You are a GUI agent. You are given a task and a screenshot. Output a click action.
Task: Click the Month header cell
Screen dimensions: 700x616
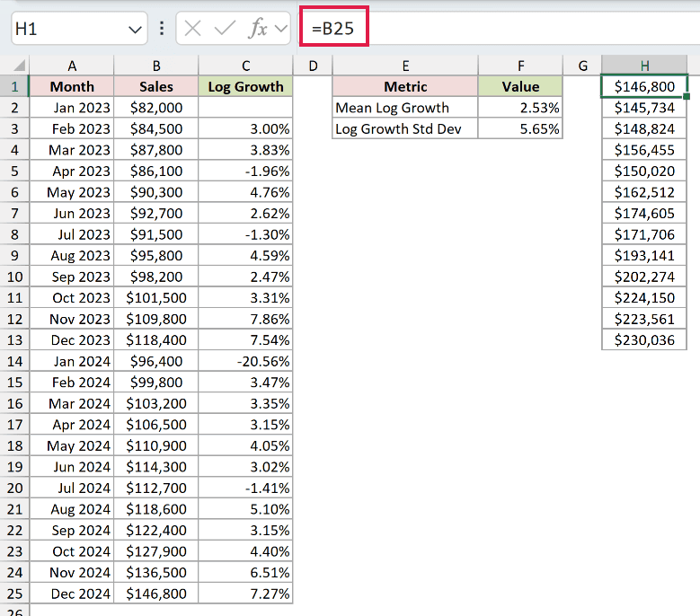(x=72, y=86)
